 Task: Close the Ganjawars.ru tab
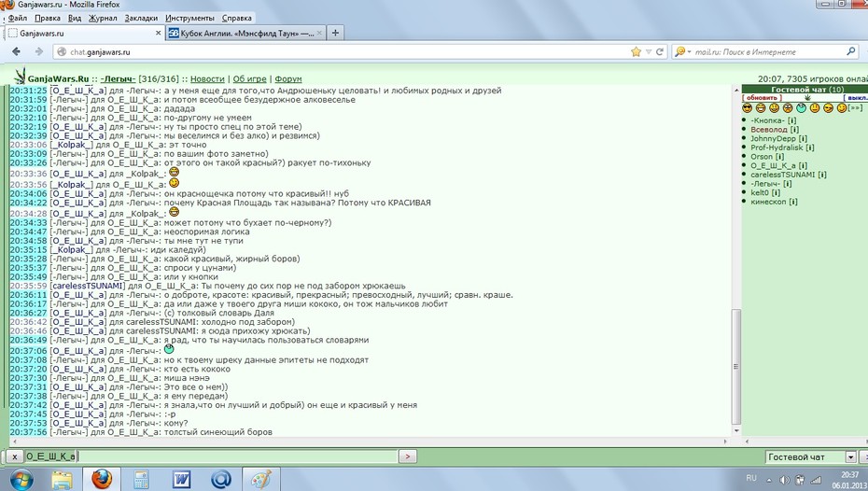point(158,34)
